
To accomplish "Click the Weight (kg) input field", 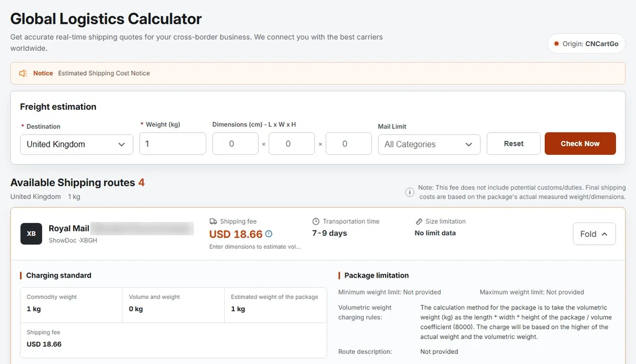I will pos(173,144).
